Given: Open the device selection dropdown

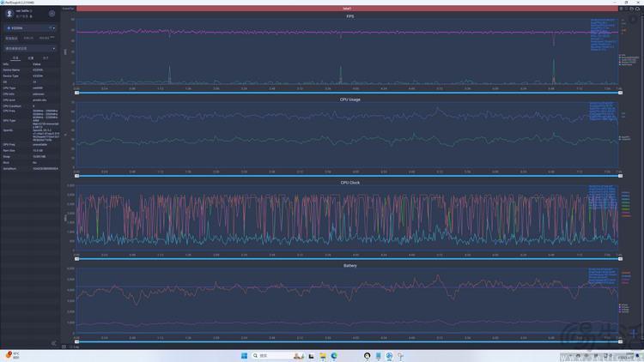Looking at the screenshot, I should click(x=30, y=28).
